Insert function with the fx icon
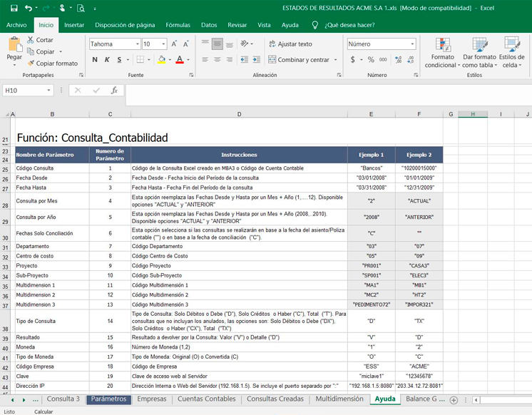This screenshot has height=415, width=532. point(114,91)
